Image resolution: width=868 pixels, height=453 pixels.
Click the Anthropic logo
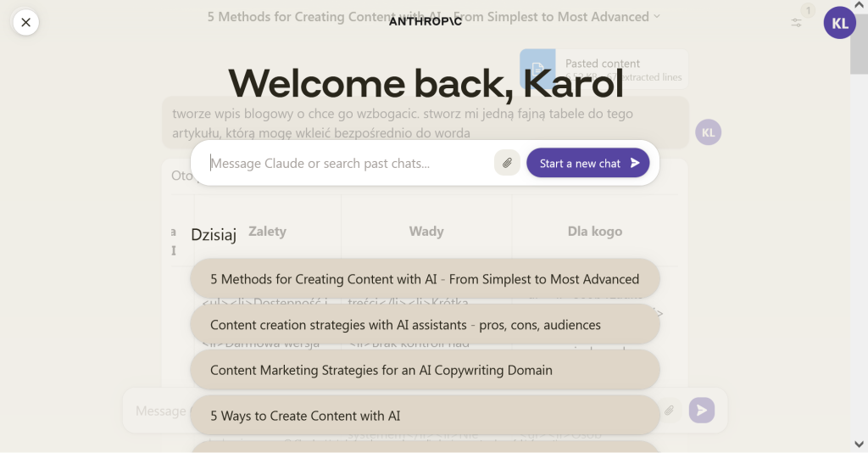pos(426,21)
